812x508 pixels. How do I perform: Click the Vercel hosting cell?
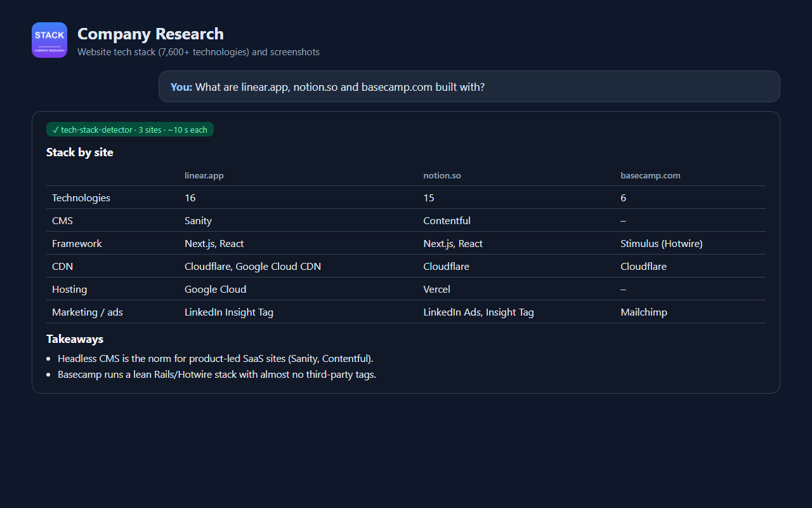point(436,289)
